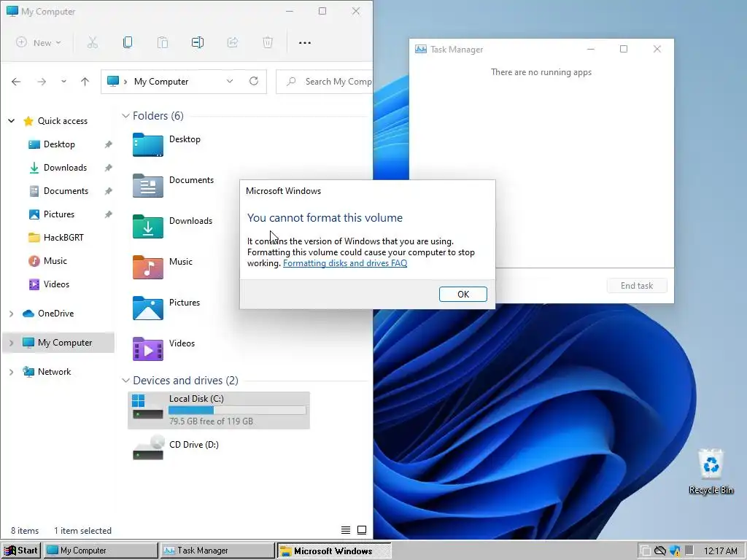The width and height of the screenshot is (747, 560).
Task: Switch to My Computer taskbar button
Action: pos(101,551)
